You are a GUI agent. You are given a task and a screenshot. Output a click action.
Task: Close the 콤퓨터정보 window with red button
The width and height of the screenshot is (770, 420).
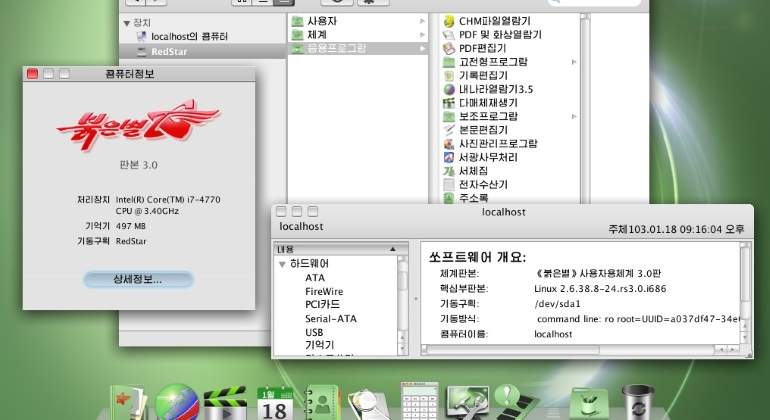(x=32, y=74)
